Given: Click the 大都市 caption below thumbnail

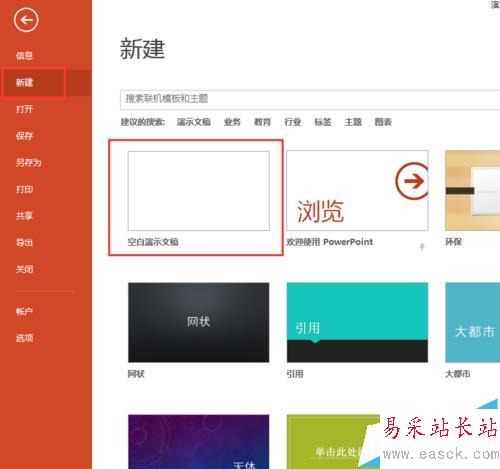Looking at the screenshot, I should pos(458,374).
